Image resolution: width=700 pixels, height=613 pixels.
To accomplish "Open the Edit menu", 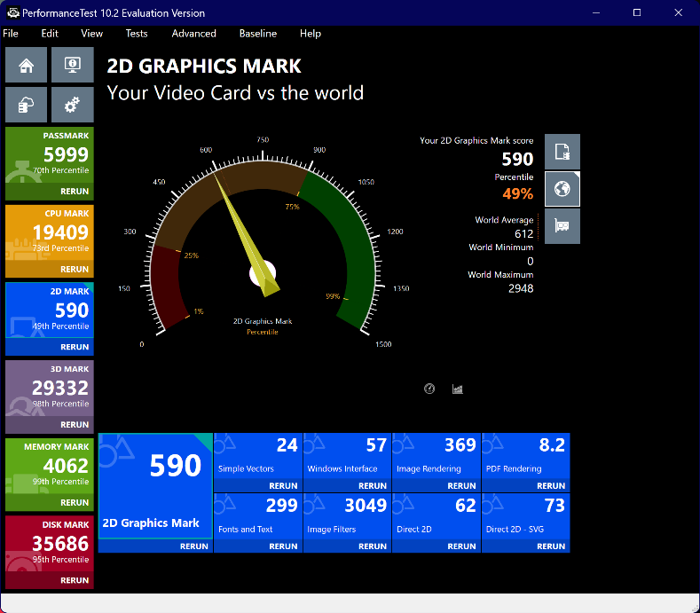I will (x=50, y=34).
